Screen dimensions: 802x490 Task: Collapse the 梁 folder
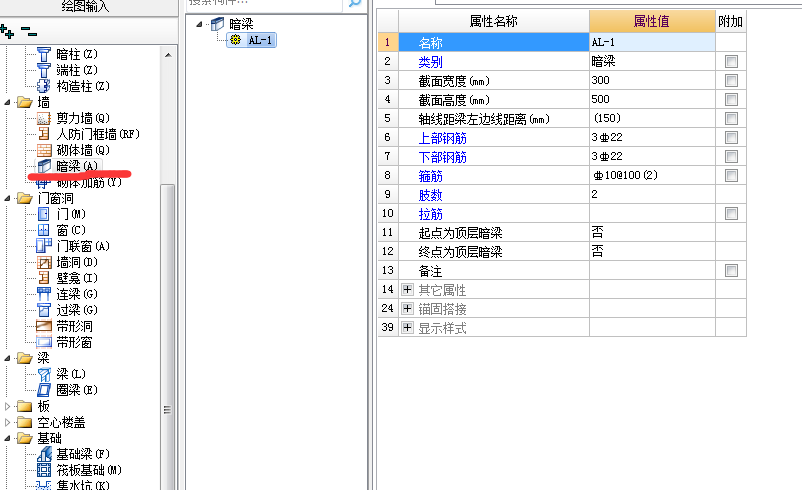tap(7, 359)
